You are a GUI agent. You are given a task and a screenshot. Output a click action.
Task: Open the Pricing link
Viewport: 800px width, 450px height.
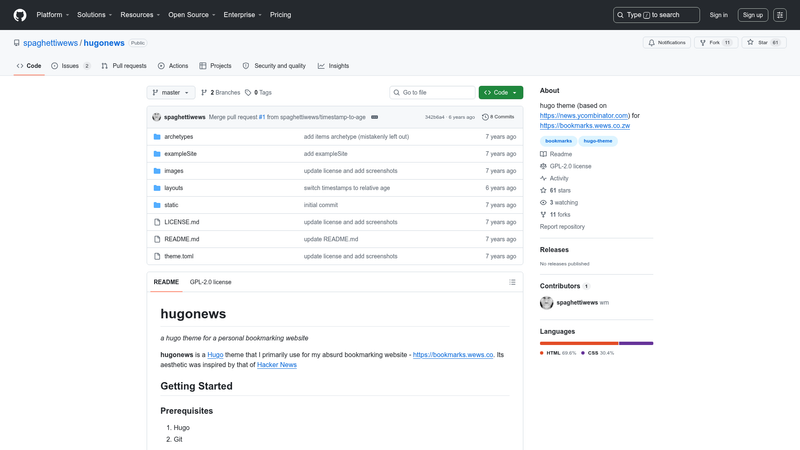point(281,15)
